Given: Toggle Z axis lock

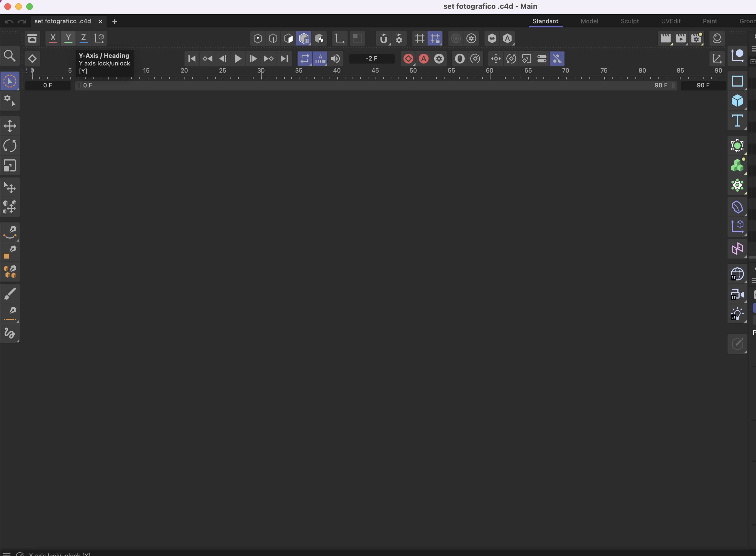Looking at the screenshot, I should coord(84,38).
